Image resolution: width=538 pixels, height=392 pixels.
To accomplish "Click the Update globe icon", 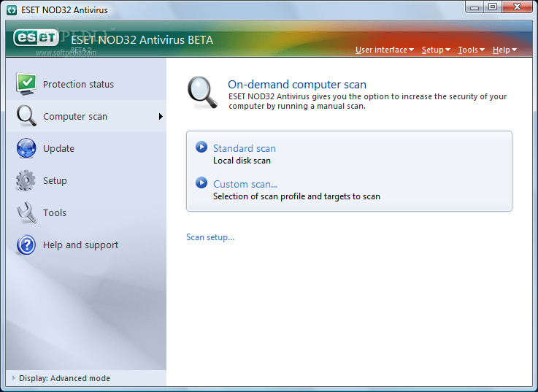I will (x=26, y=148).
